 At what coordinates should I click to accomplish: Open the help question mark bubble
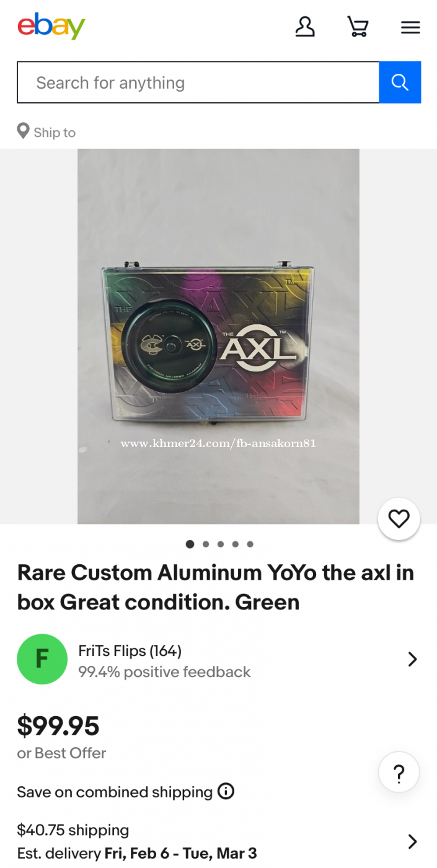399,773
